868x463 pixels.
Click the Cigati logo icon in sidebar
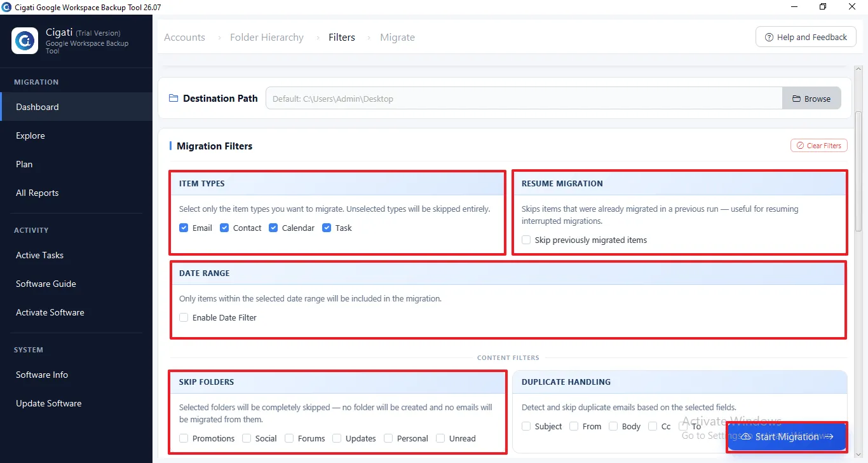(25, 41)
